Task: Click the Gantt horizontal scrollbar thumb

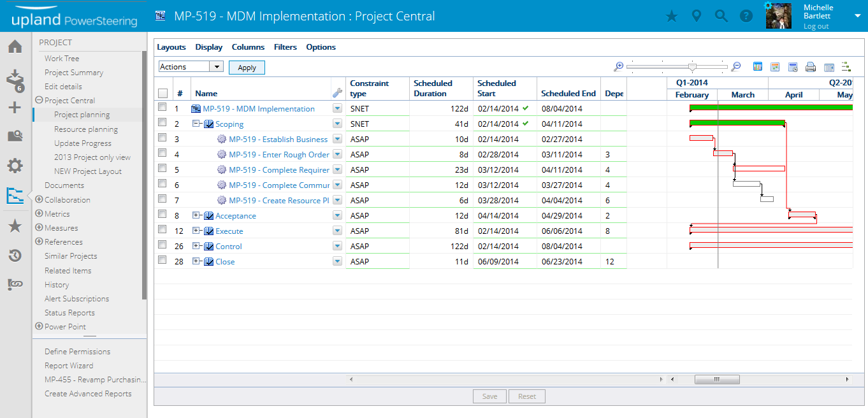Action: 717,379
